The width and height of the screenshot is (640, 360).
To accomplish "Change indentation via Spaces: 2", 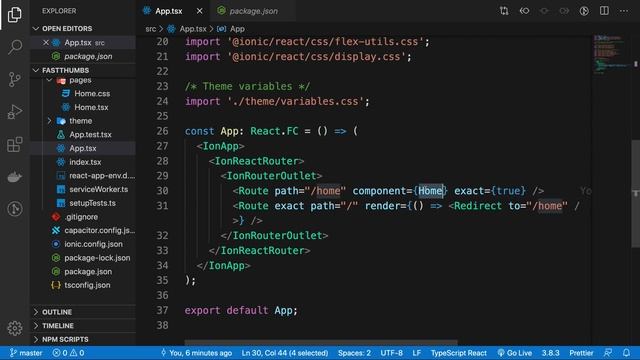I will click(354, 353).
